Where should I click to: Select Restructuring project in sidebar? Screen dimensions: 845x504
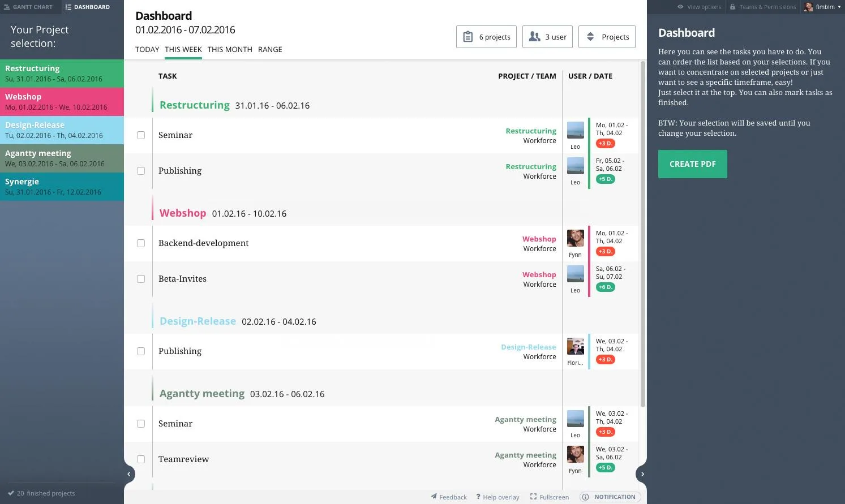click(x=62, y=74)
